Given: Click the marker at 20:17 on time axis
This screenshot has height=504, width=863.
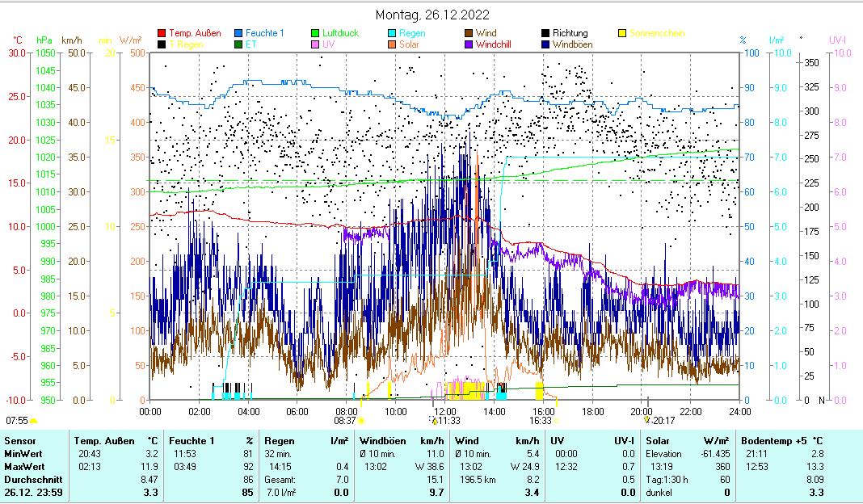Looking at the screenshot, I should click(646, 419).
